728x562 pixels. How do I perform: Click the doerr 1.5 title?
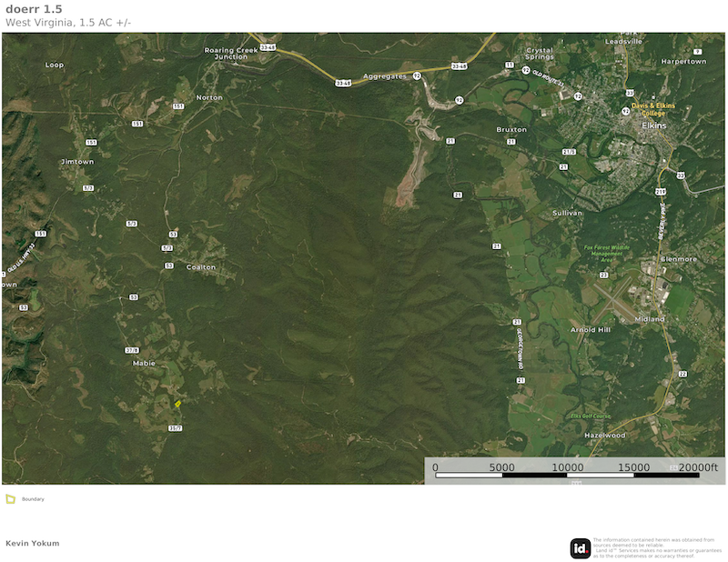click(34, 9)
